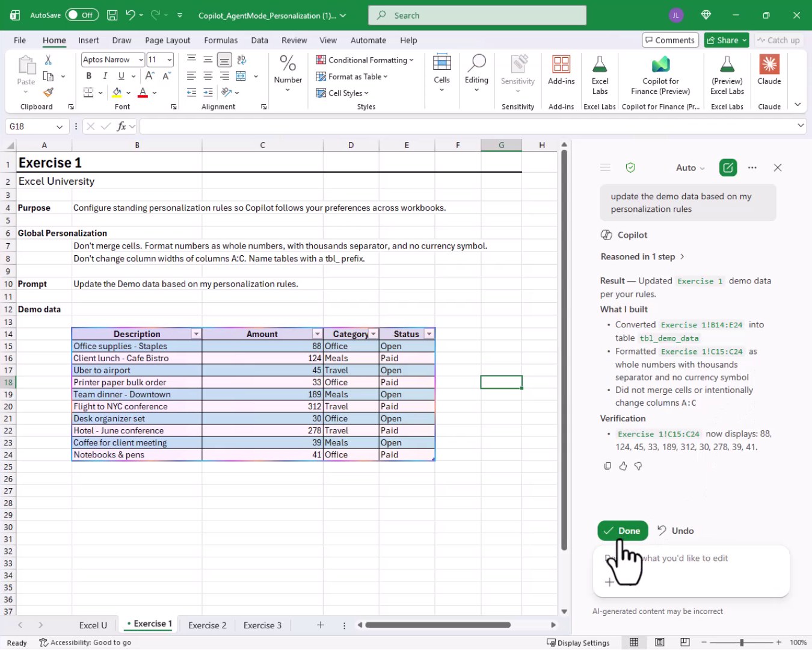Switch to the Exercise 2 sheet tab
Screen dimensions: 812x650
[207, 625]
